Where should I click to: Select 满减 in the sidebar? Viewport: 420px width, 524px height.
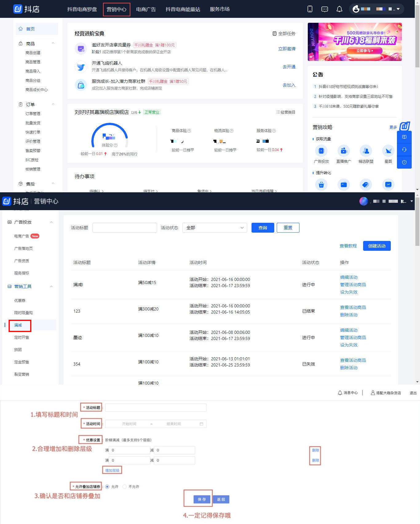point(18,325)
